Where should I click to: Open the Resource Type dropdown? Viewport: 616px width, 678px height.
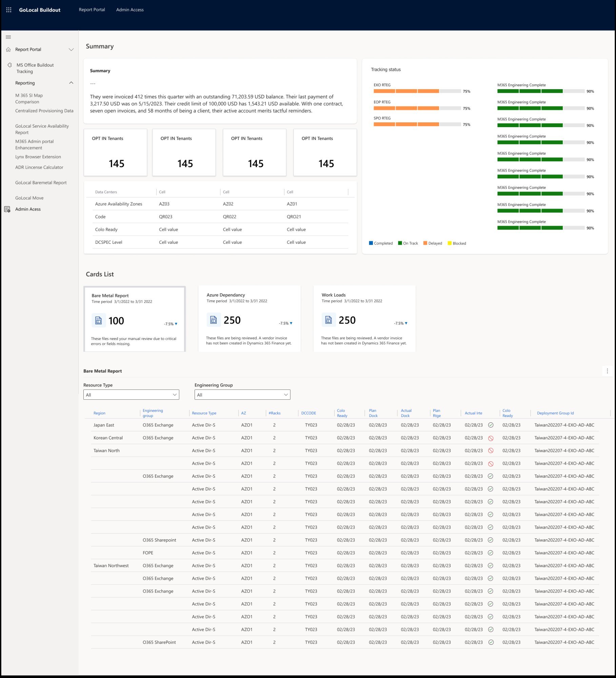pos(131,395)
